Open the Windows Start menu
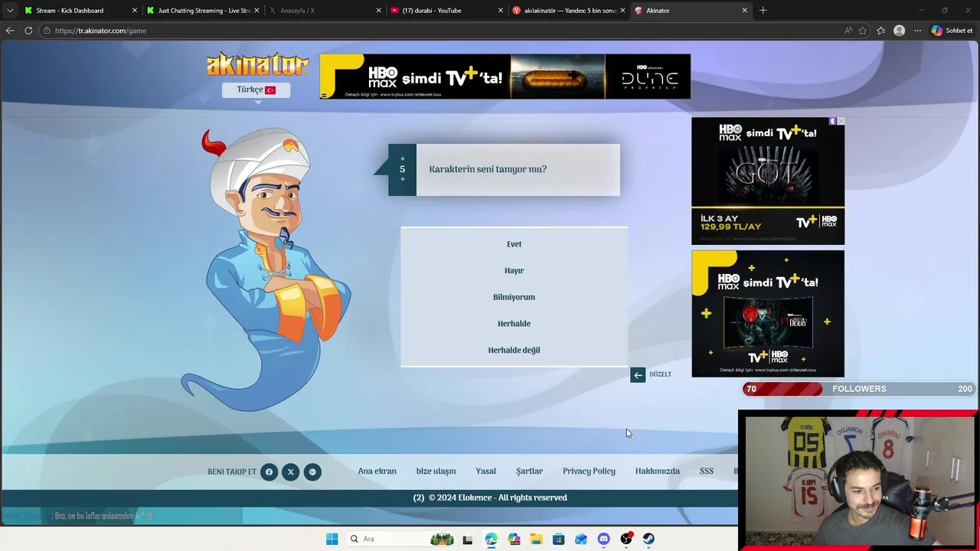980x551 pixels. click(332, 539)
